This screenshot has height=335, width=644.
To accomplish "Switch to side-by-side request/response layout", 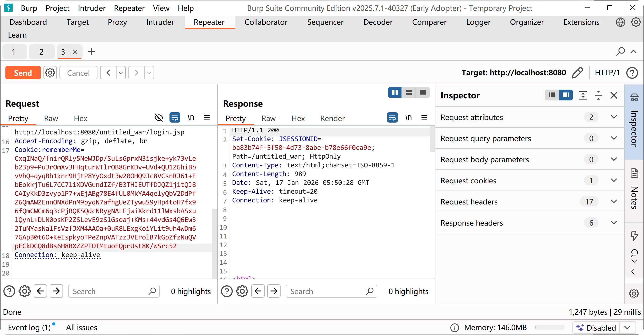I will point(395,92).
